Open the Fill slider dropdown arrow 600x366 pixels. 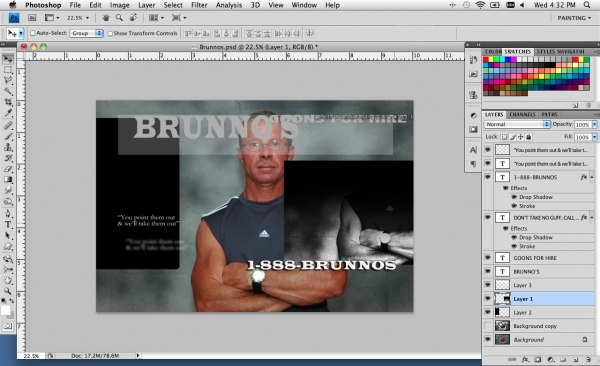[x=595, y=137]
